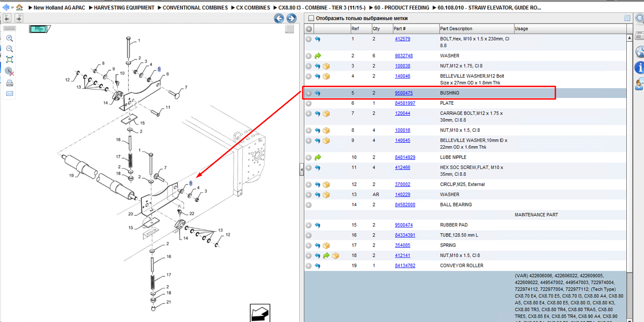Navigate to New Holland AG APAC breadcrumb
The height and width of the screenshot is (322, 644).
coord(59,8)
